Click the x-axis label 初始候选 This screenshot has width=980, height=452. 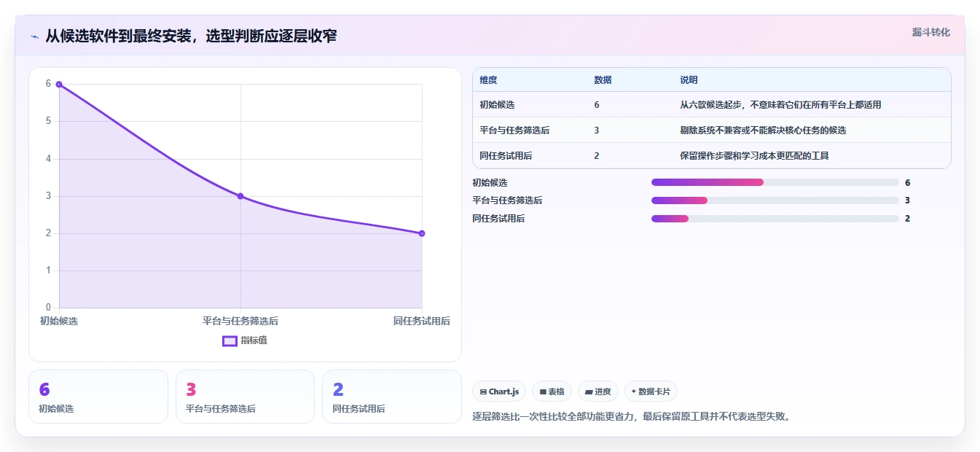click(x=59, y=321)
